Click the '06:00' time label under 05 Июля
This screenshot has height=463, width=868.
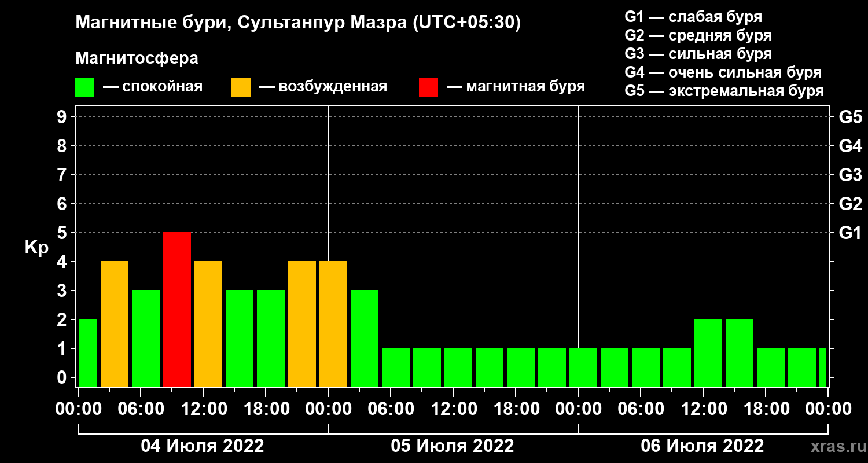click(391, 409)
